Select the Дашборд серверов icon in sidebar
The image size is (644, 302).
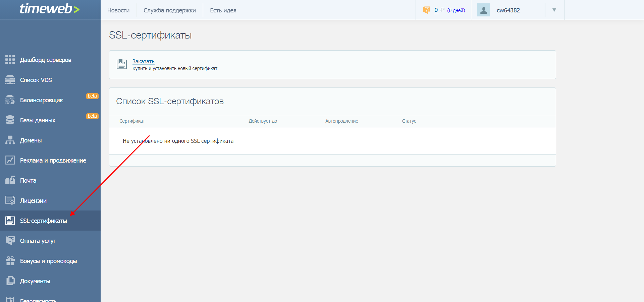(x=10, y=60)
